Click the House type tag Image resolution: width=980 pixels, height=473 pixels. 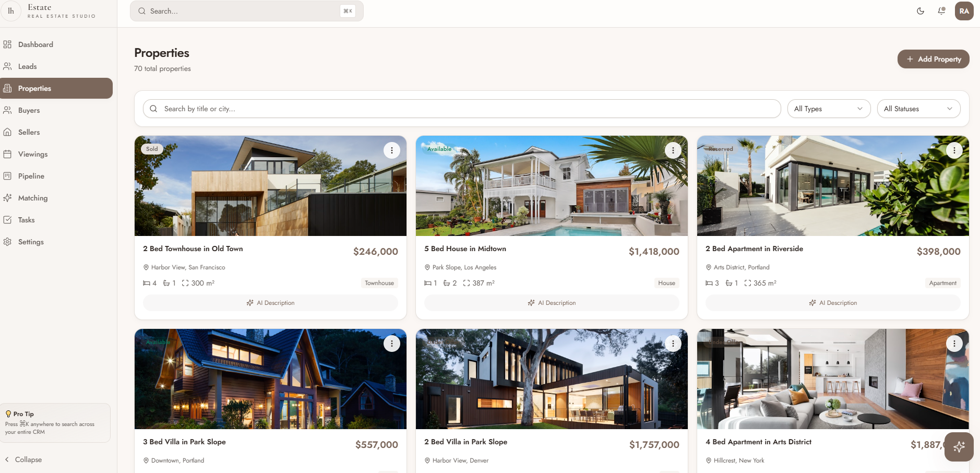coord(666,283)
